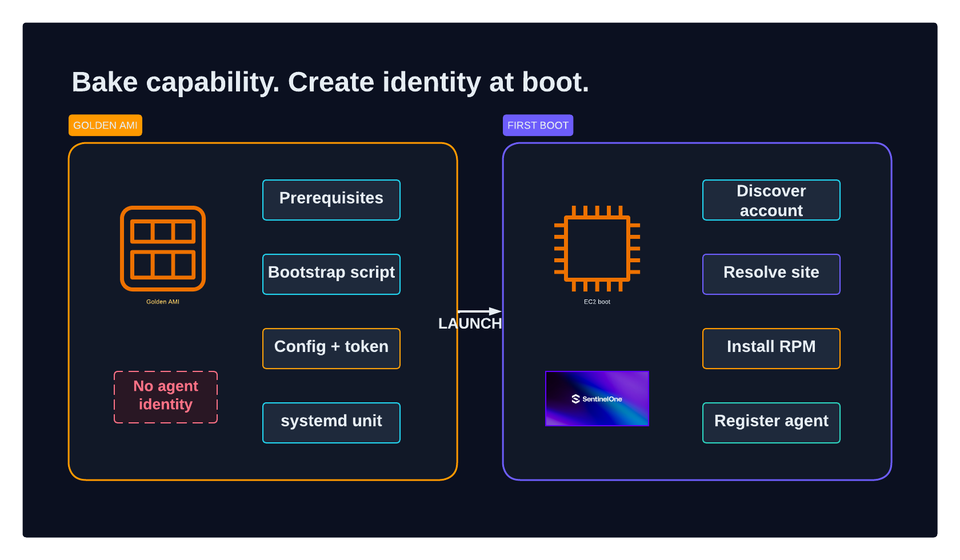The image size is (960, 560).
Task: Click the 'Golden AMI' caption under the icon
Action: (163, 302)
